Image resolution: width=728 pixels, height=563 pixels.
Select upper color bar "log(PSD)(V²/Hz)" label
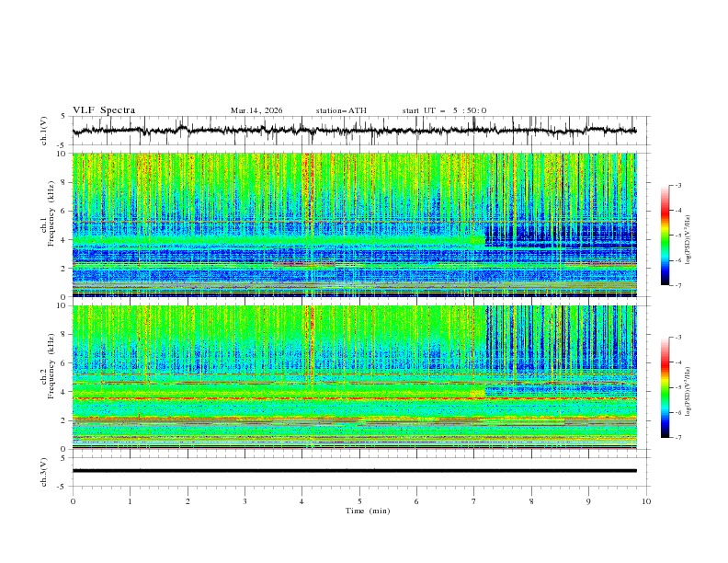click(x=688, y=240)
